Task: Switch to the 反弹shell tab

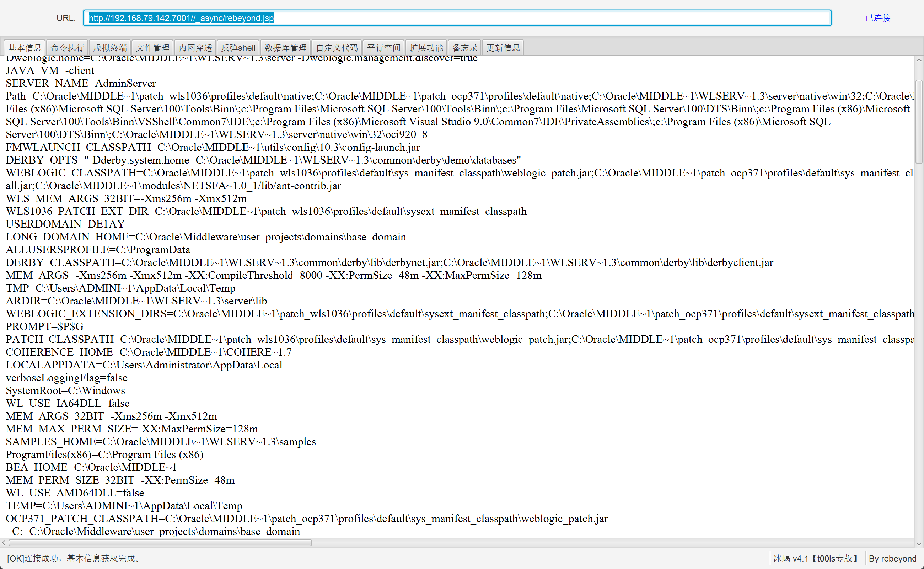Action: coord(238,48)
